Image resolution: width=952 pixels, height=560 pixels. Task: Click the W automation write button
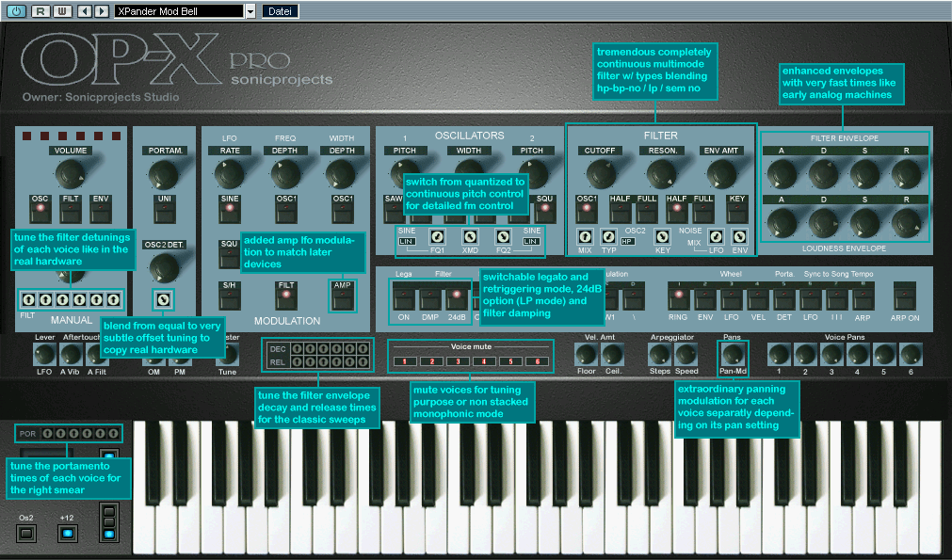[62, 11]
